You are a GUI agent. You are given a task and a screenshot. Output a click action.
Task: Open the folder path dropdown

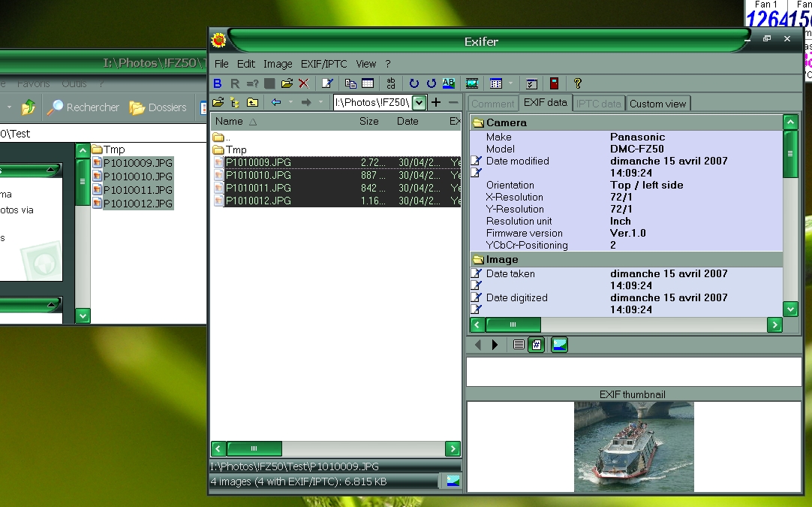(419, 103)
